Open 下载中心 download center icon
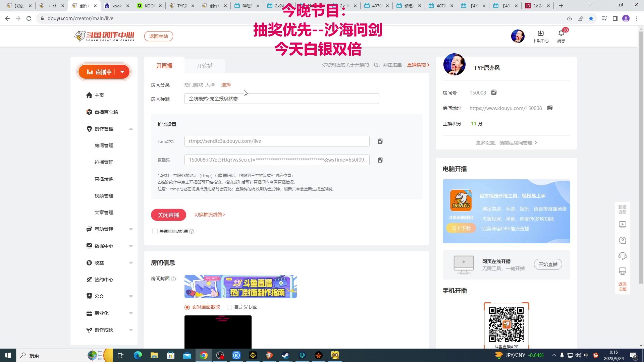 point(540,35)
